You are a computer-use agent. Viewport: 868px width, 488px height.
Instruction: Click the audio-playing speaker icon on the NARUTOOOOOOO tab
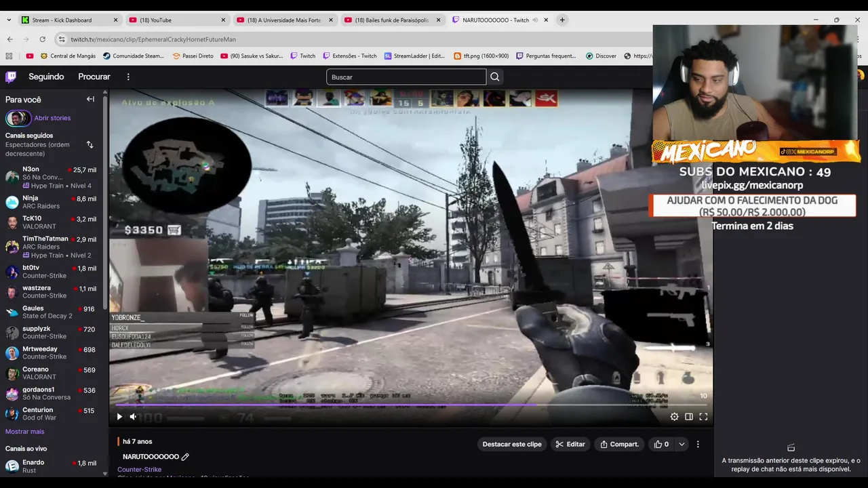tap(535, 20)
